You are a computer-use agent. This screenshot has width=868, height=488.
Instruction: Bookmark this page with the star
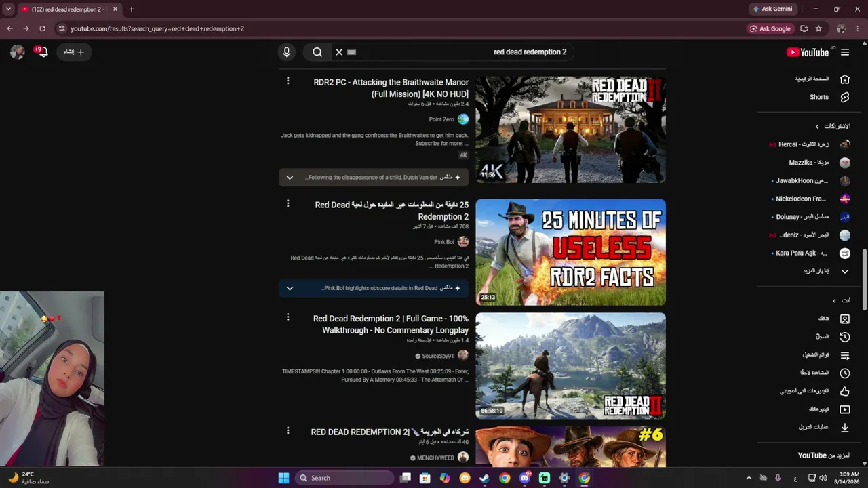coord(818,28)
